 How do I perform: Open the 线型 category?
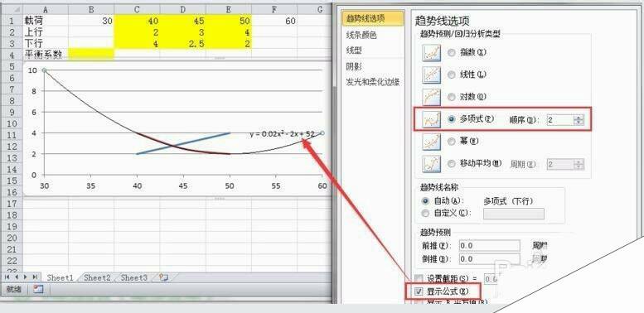354,51
